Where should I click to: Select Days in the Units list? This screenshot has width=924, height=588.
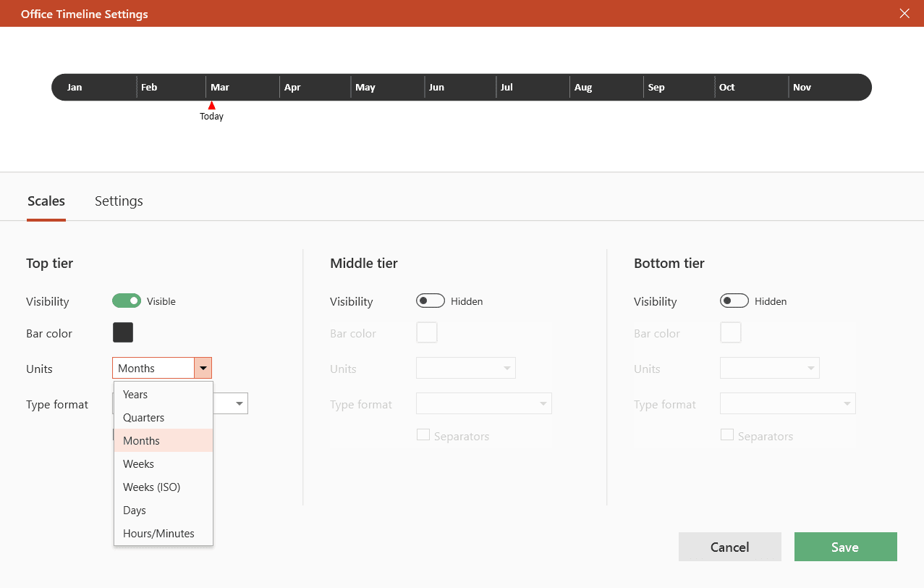pyautogui.click(x=164, y=511)
